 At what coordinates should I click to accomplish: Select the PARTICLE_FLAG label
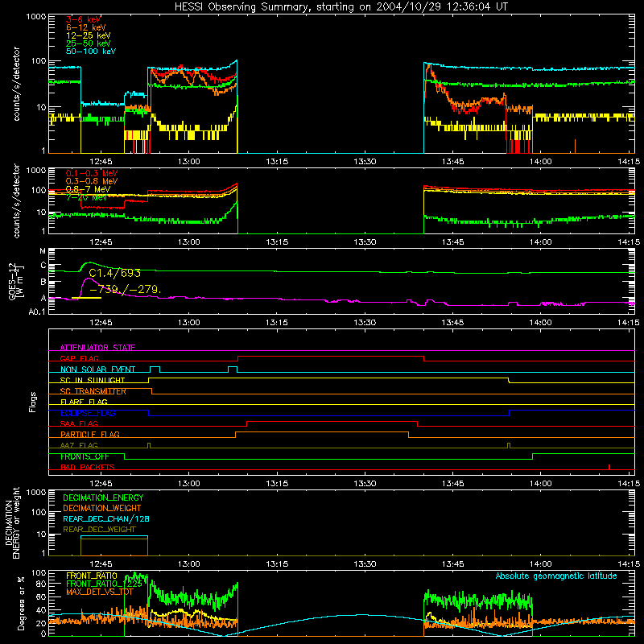click(90, 435)
